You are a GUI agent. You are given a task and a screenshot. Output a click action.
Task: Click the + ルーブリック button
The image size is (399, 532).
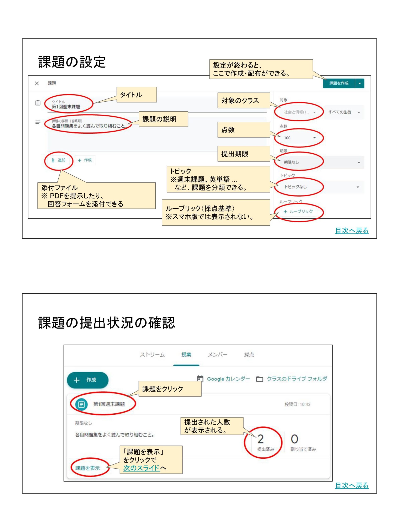(x=298, y=212)
